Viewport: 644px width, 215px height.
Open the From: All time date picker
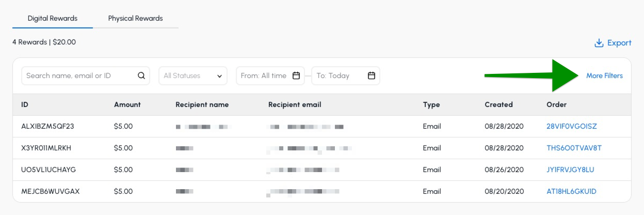[x=270, y=75]
